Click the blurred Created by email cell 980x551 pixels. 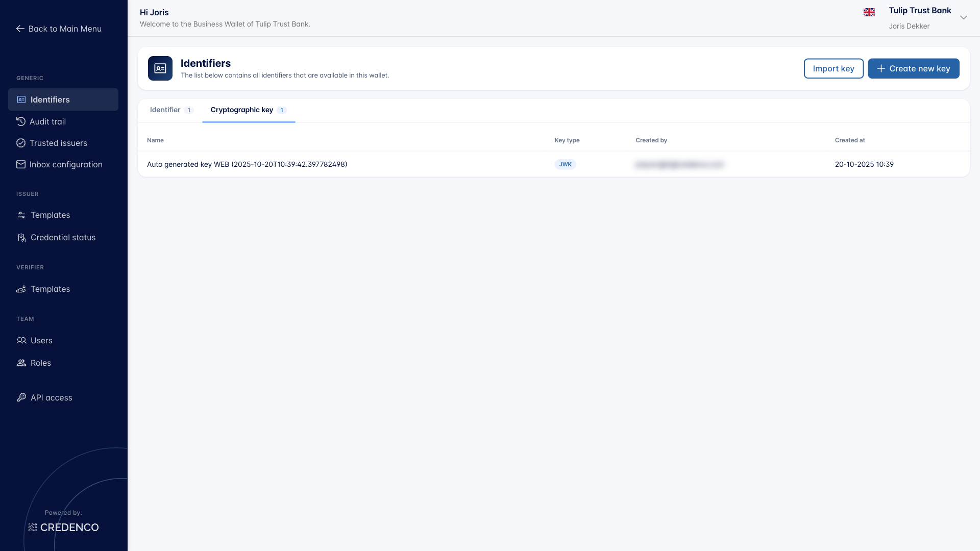tap(679, 164)
